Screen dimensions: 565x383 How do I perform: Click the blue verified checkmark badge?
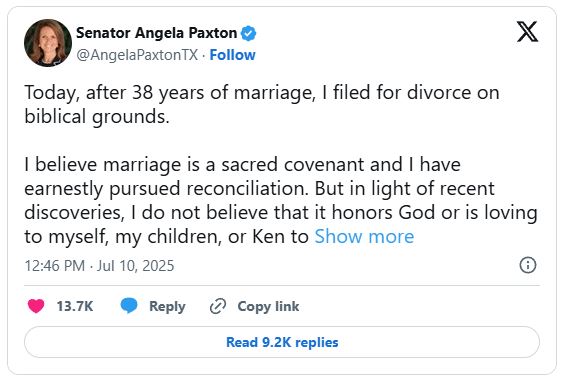pos(249,33)
